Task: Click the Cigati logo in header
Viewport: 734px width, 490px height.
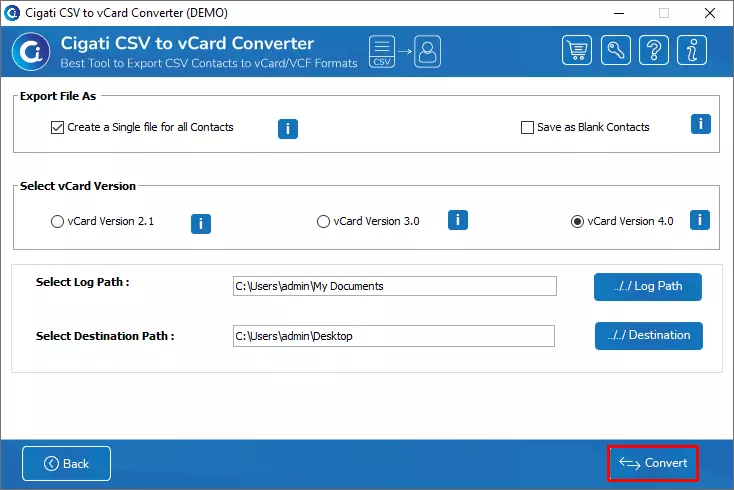Action: coord(31,51)
